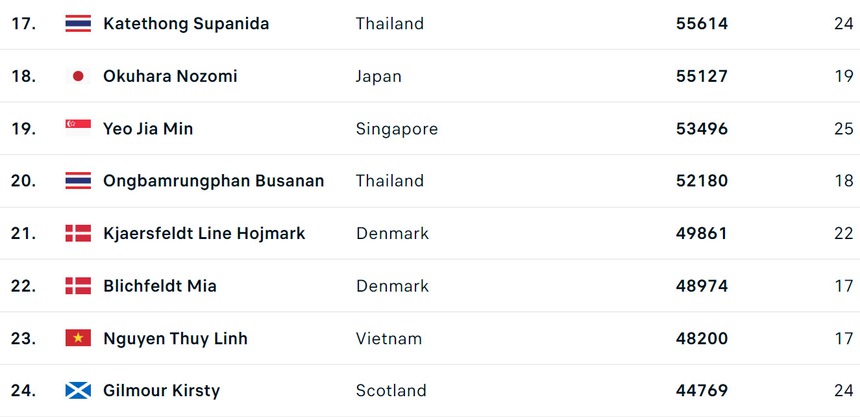The image size is (860, 417).
Task: Click the name Kjaersfeldt Line Hojmark
Action: (x=204, y=233)
